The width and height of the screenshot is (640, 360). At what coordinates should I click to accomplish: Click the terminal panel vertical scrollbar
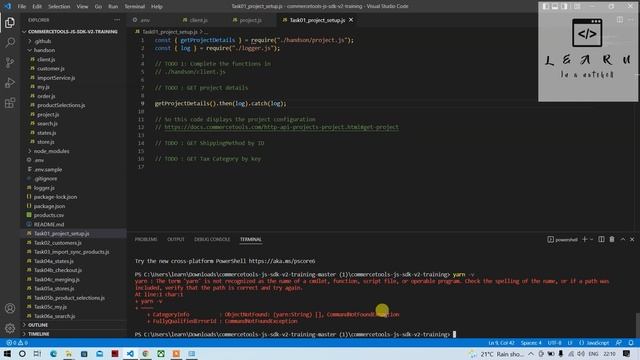click(x=637, y=324)
